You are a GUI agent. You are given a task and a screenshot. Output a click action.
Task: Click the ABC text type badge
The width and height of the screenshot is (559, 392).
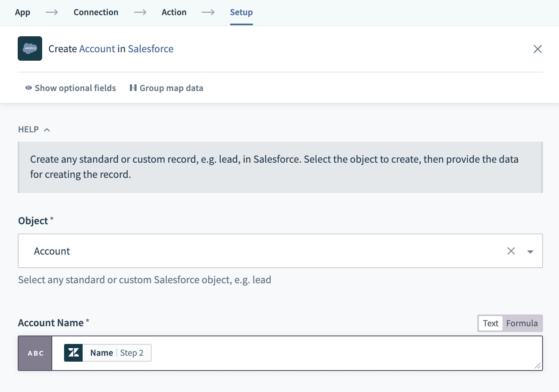(x=35, y=353)
